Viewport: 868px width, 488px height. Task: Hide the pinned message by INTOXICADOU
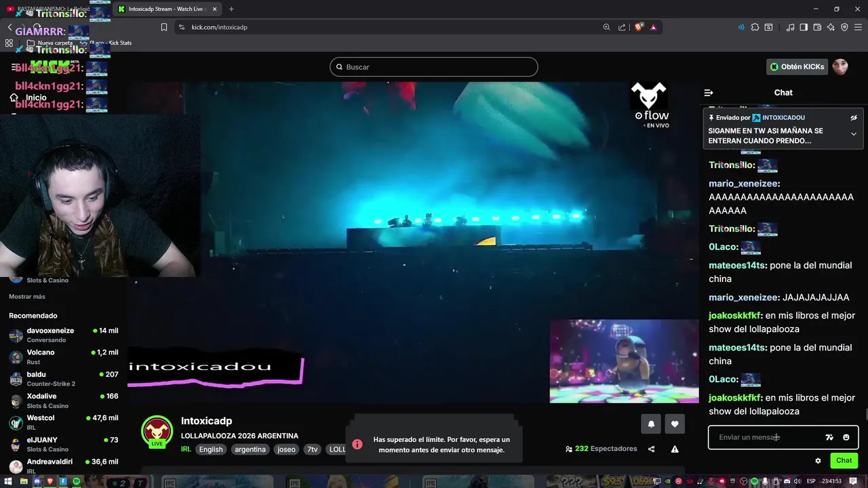(854, 118)
